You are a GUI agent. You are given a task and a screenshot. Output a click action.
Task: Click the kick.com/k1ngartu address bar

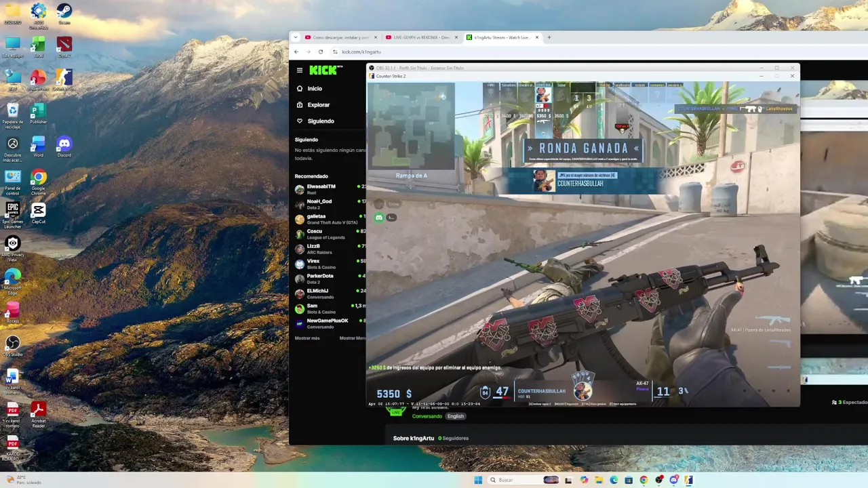(361, 52)
